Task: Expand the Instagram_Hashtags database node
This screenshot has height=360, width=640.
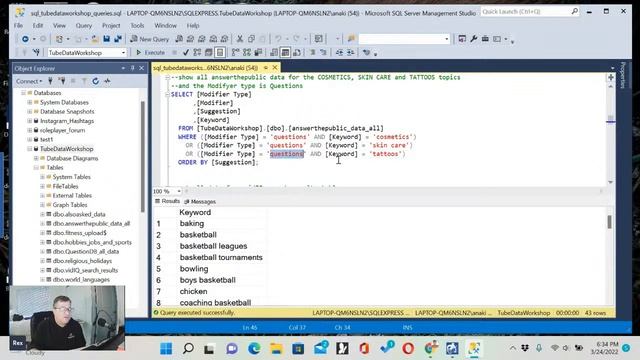Action: 30,121
